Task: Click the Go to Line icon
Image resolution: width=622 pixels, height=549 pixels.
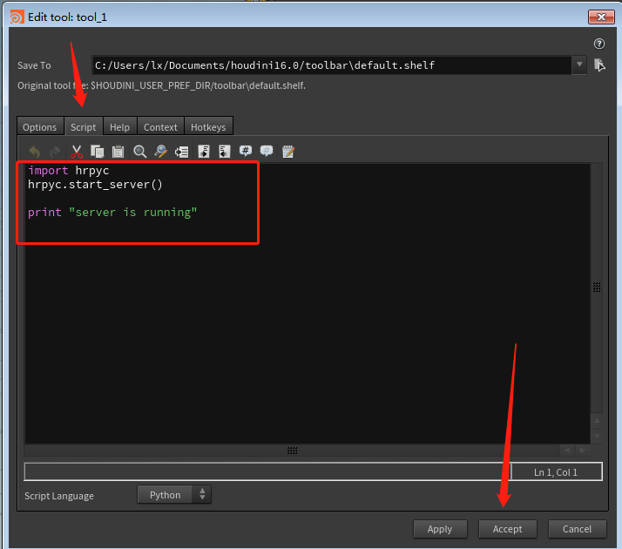Action: [182, 152]
